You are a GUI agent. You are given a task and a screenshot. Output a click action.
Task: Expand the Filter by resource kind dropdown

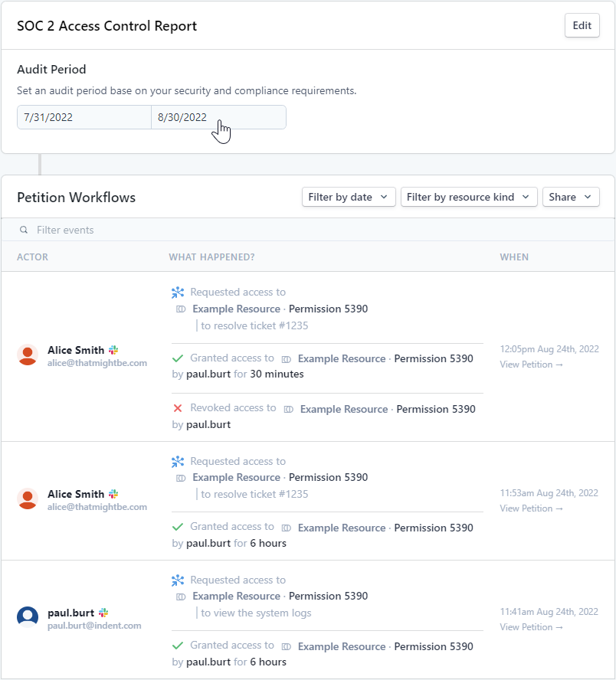click(469, 197)
